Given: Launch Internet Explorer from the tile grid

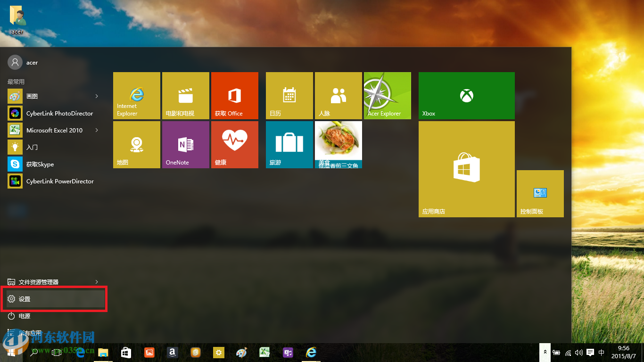Looking at the screenshot, I should point(136,95).
